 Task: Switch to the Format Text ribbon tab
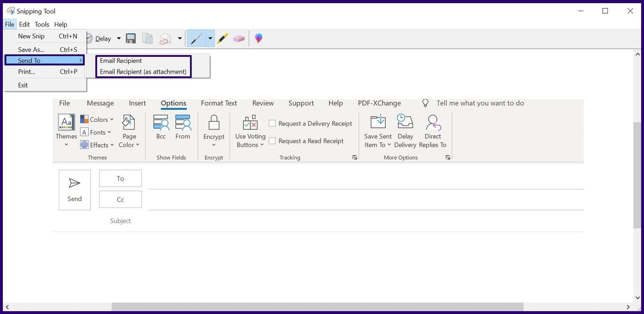tap(219, 103)
